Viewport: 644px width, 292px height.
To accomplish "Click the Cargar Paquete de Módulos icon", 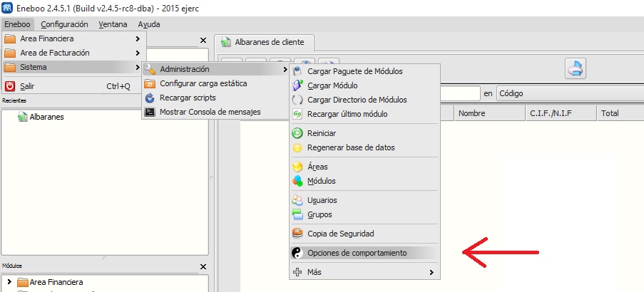I will point(297,71).
